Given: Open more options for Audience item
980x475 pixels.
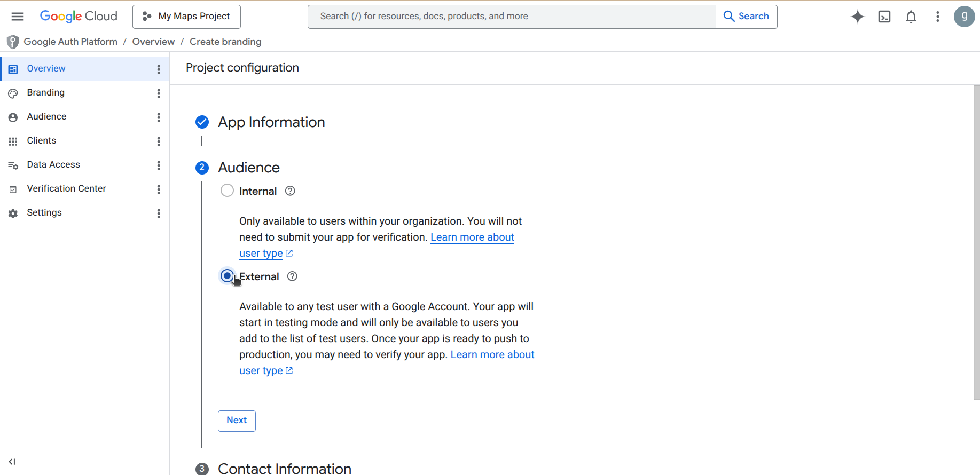Looking at the screenshot, I should point(159,117).
